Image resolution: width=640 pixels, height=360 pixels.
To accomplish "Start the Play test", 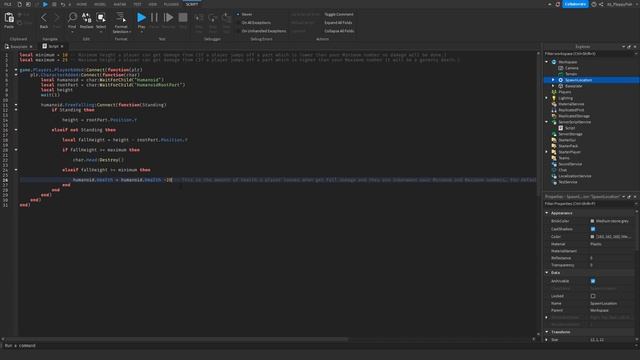I will (141, 17).
